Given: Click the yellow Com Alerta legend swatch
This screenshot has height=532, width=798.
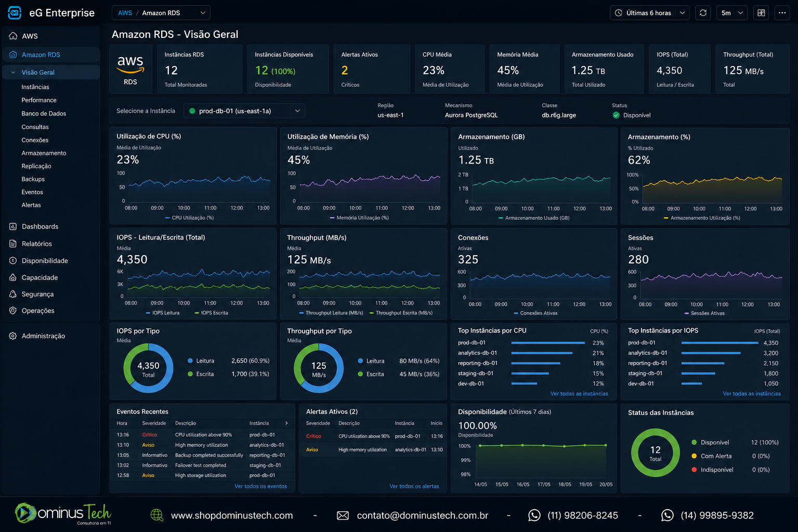Looking at the screenshot, I should click(x=694, y=456).
